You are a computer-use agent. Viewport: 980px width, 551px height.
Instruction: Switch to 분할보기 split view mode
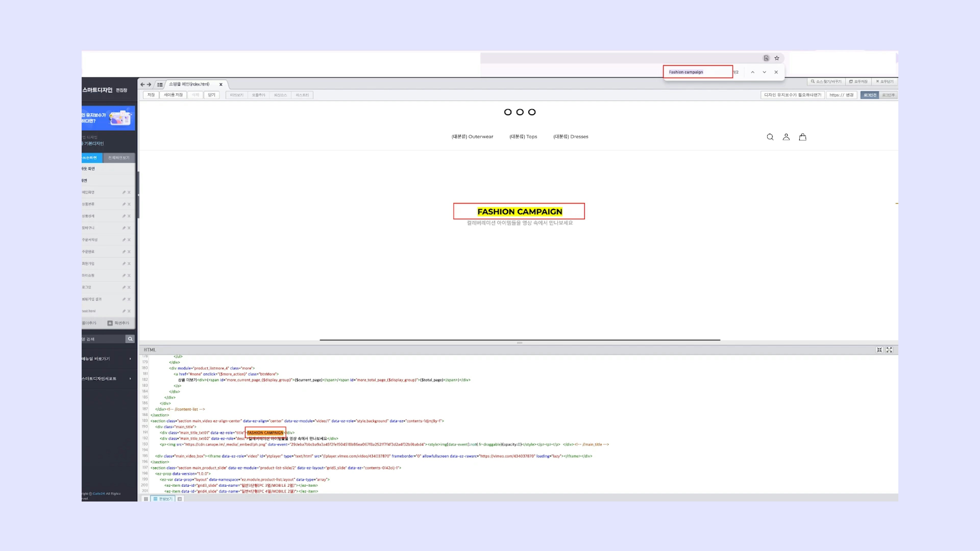(x=163, y=498)
